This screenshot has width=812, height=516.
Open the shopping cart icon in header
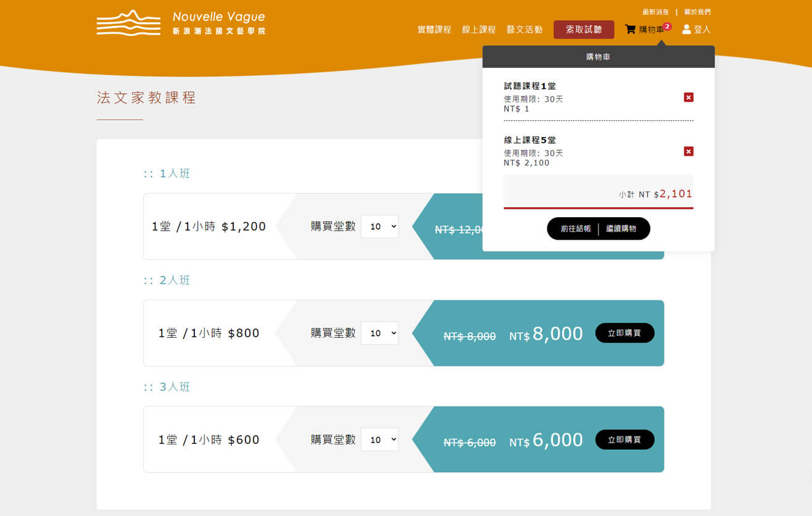point(630,29)
